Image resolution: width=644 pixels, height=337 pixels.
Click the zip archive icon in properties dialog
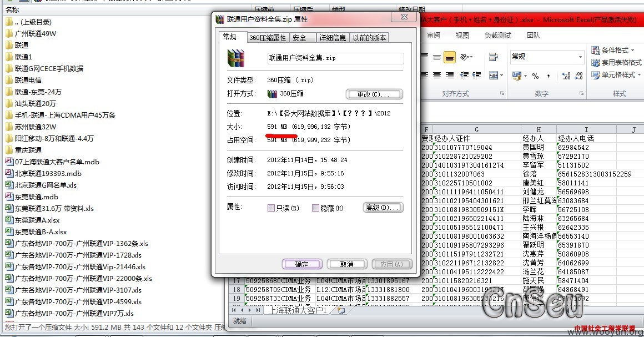(236, 58)
